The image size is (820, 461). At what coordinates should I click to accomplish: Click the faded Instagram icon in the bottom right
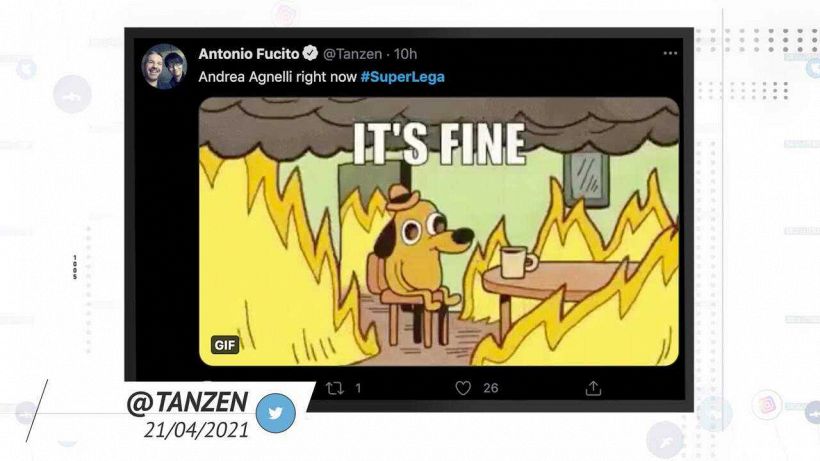767,405
